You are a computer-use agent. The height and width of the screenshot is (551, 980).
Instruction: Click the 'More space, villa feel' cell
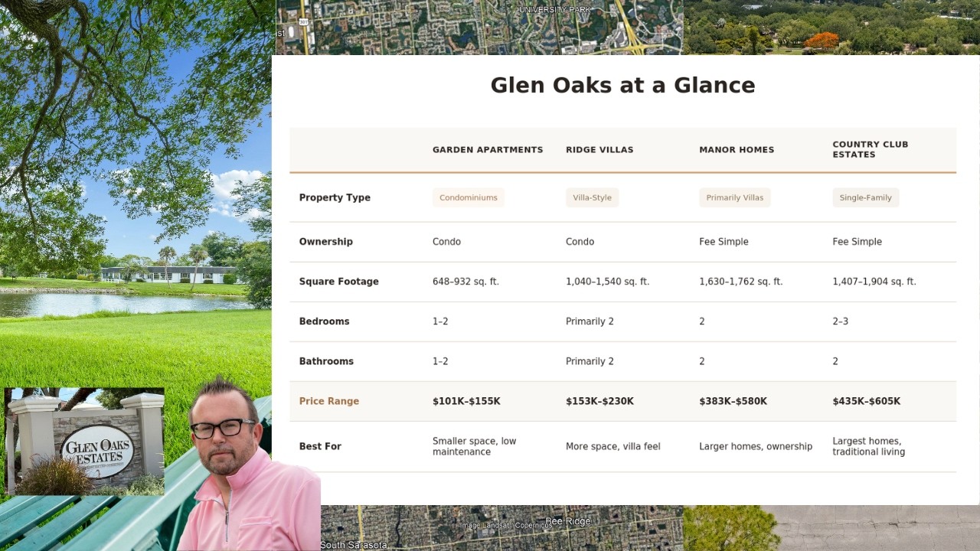pos(612,446)
